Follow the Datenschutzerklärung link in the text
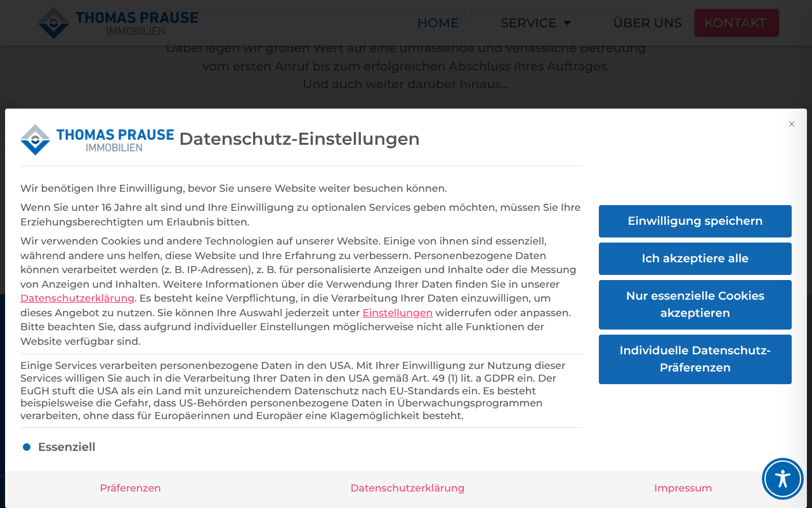 [77, 298]
